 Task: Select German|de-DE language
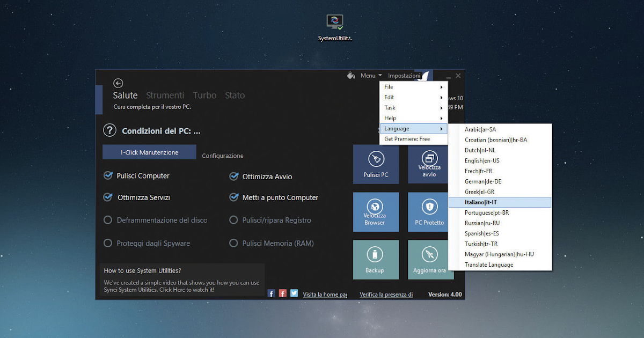point(500,181)
